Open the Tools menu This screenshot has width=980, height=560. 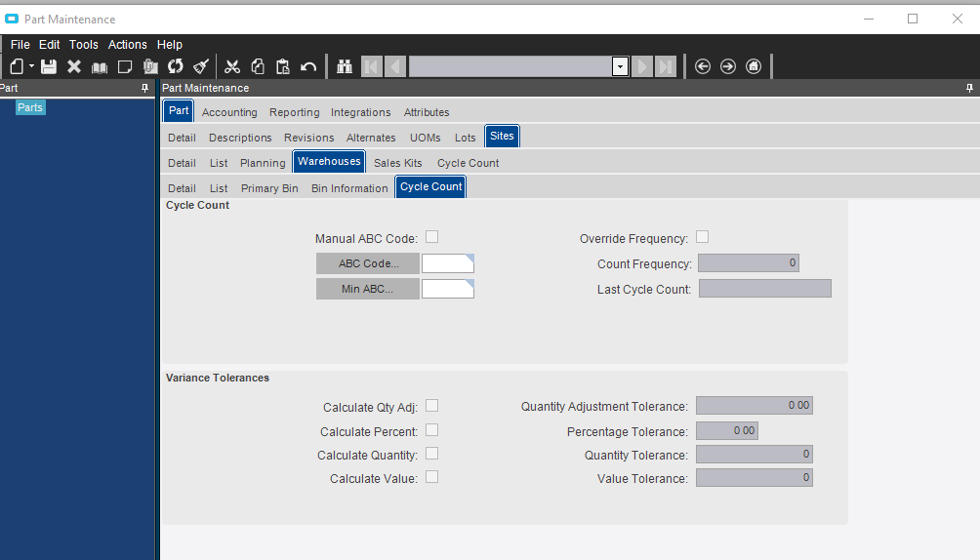[84, 44]
